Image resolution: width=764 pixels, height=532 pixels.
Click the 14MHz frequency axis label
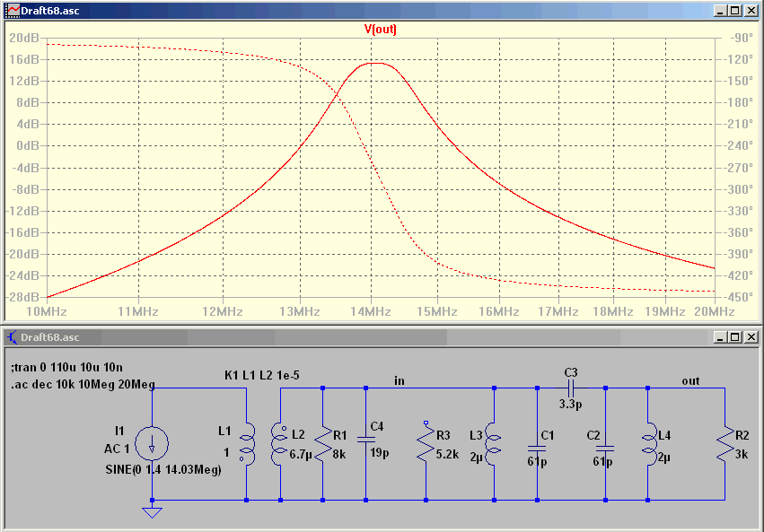(x=371, y=311)
